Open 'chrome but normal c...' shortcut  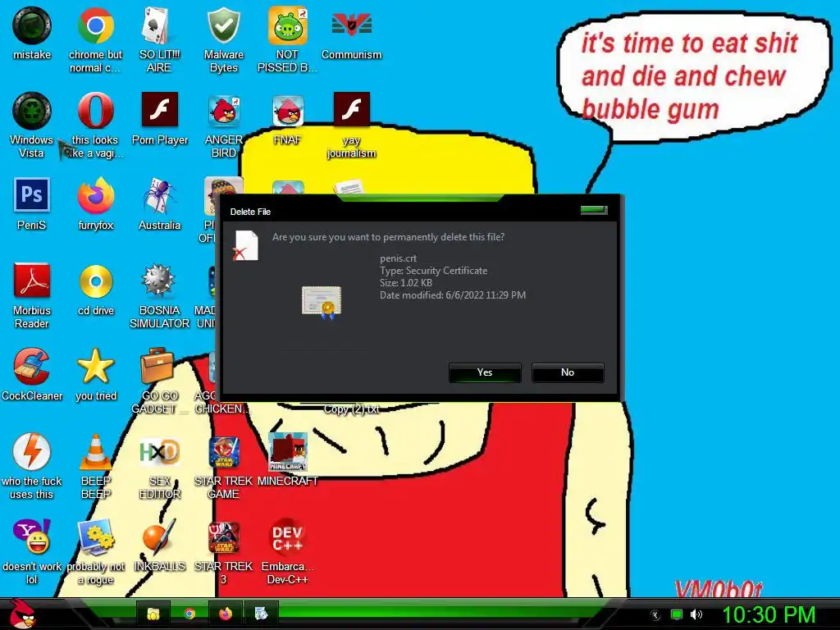(x=95, y=25)
